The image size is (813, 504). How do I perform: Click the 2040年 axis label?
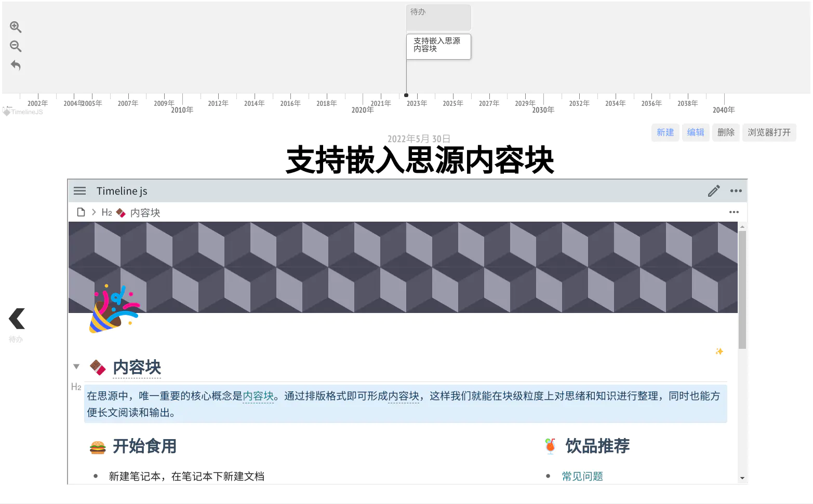724,110
